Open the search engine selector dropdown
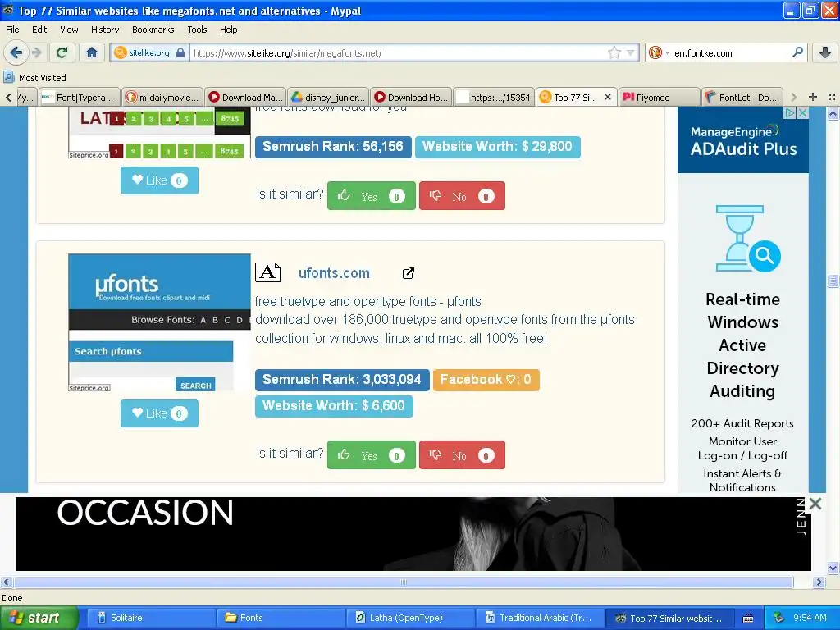The height and width of the screenshot is (630, 840). [667, 52]
